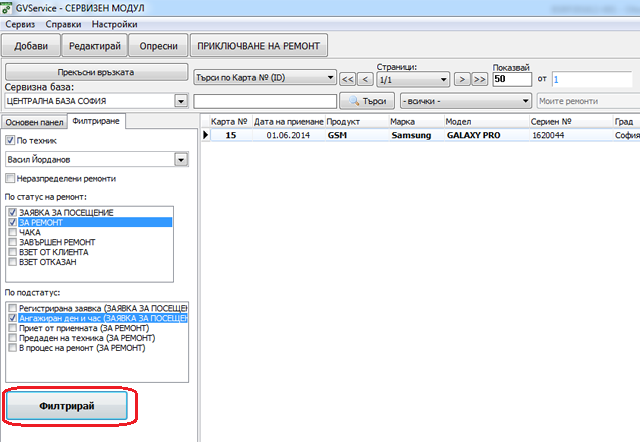Expand the Сервизна база dropdown
Viewport: 640px width, 442px height.
click(x=181, y=101)
